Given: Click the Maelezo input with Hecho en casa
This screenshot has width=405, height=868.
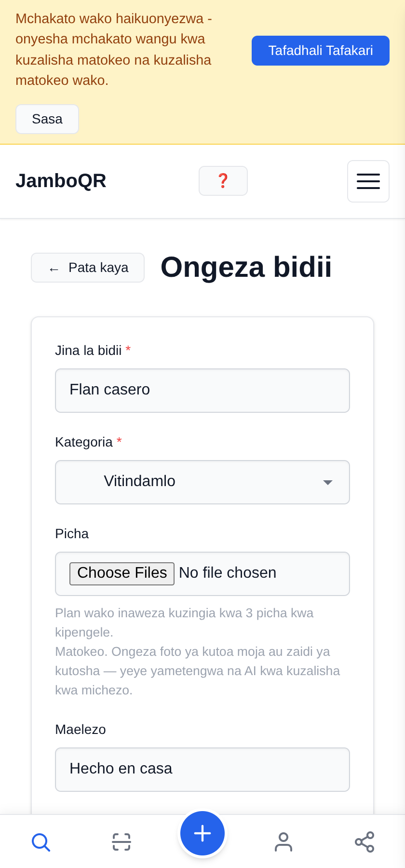Looking at the screenshot, I should tap(202, 770).
